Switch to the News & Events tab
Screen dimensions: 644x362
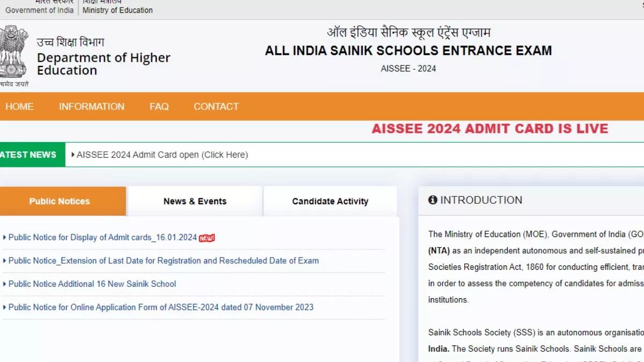point(195,201)
